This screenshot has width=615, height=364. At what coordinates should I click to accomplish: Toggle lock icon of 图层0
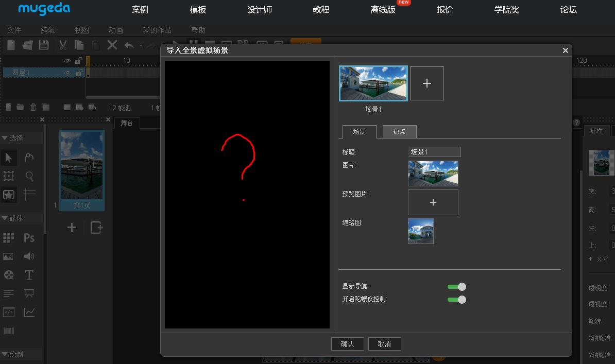tap(79, 73)
